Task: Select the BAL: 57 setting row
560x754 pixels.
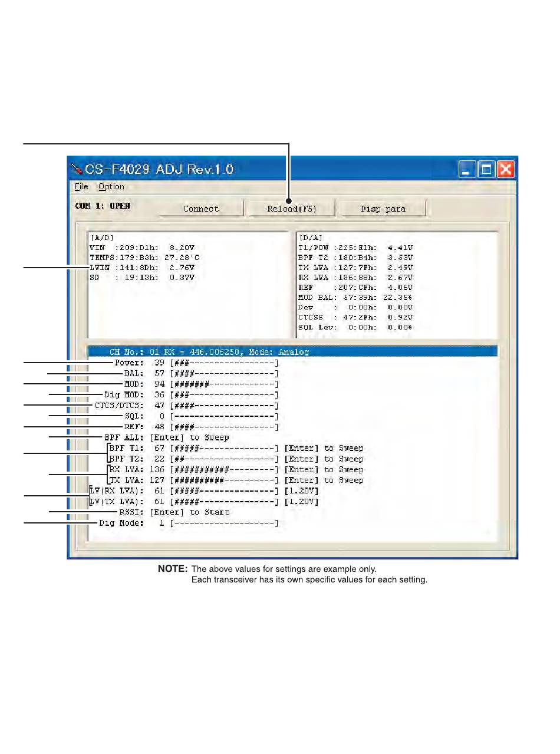Action: click(200, 373)
